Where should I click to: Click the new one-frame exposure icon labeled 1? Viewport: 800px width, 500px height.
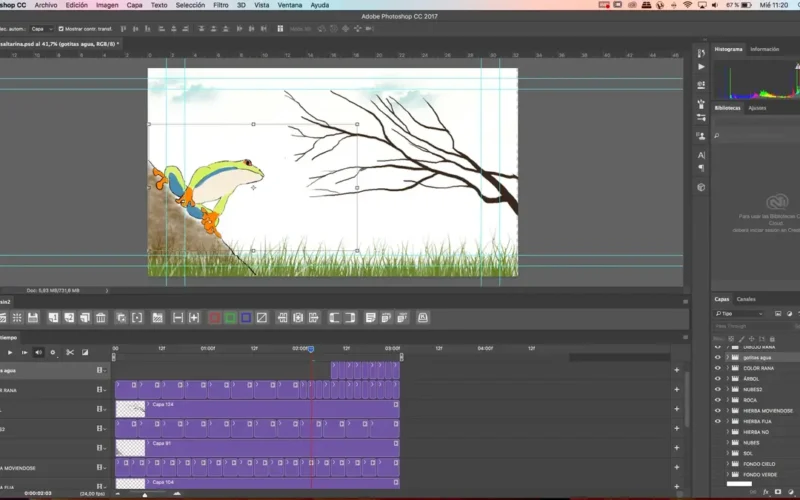[x=53, y=318]
